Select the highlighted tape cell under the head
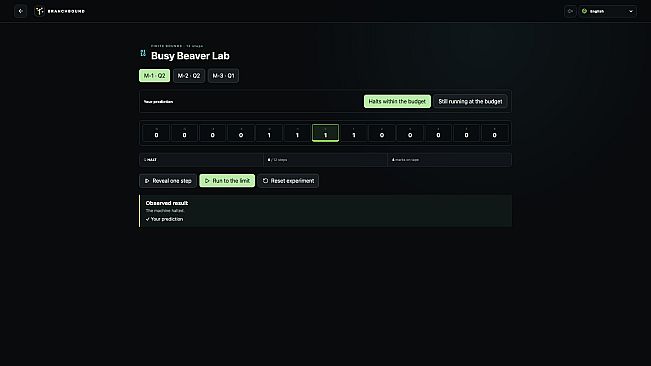The width and height of the screenshot is (651, 366). [x=326, y=133]
